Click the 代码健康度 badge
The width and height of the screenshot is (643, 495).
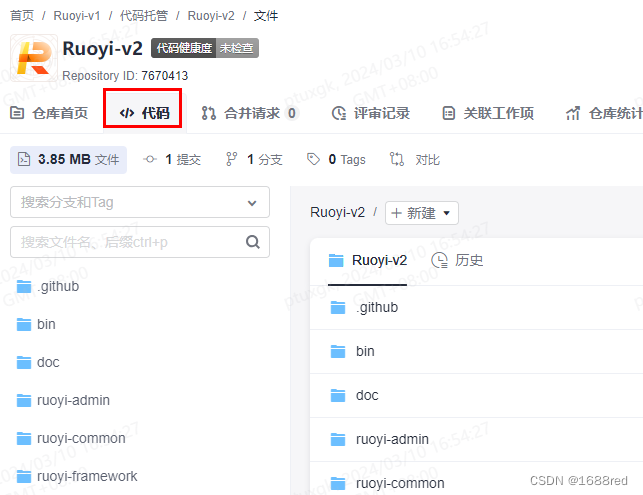(x=184, y=48)
